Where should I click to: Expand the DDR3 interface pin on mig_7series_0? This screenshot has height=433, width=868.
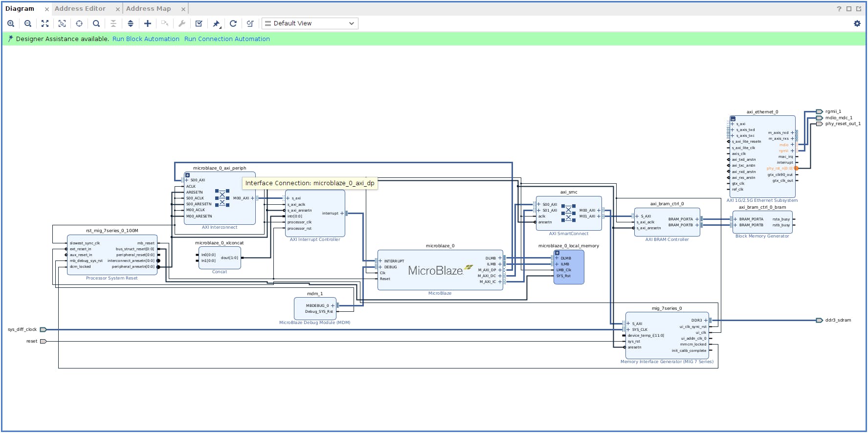click(x=706, y=321)
